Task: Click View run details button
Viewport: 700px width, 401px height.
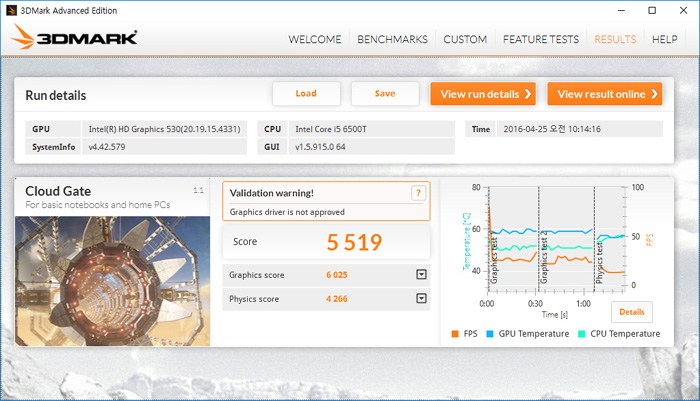Action: click(x=483, y=94)
